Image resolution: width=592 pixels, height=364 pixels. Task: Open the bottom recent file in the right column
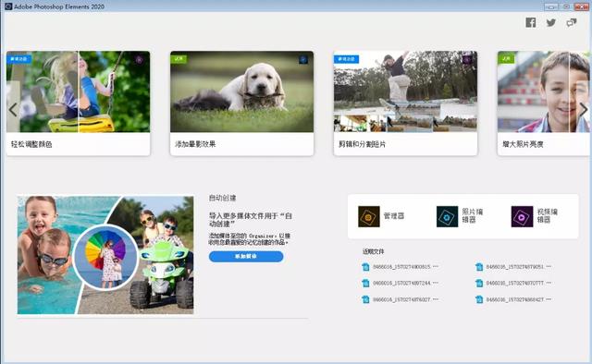[x=513, y=299]
